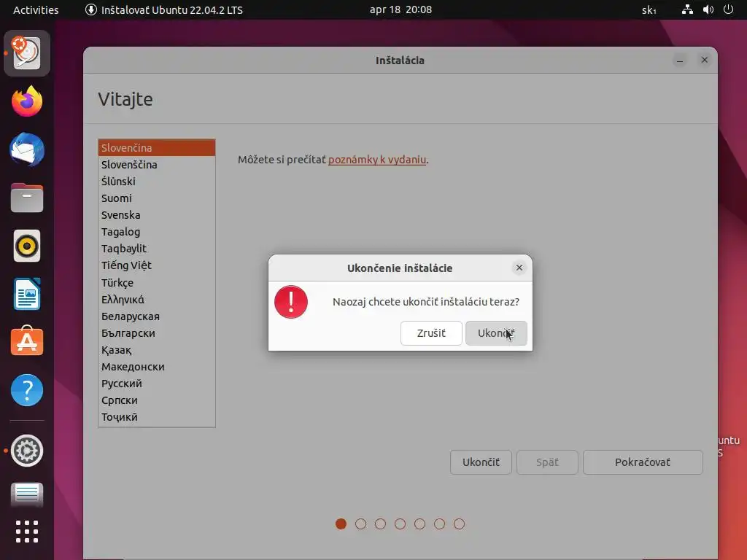
Task: Open the network status icon
Action: tap(687, 9)
